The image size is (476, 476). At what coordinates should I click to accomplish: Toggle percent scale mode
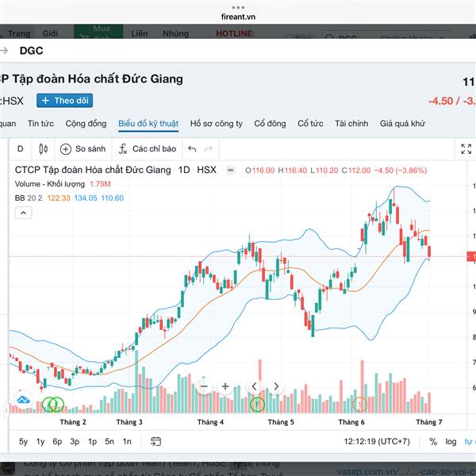[433, 441]
